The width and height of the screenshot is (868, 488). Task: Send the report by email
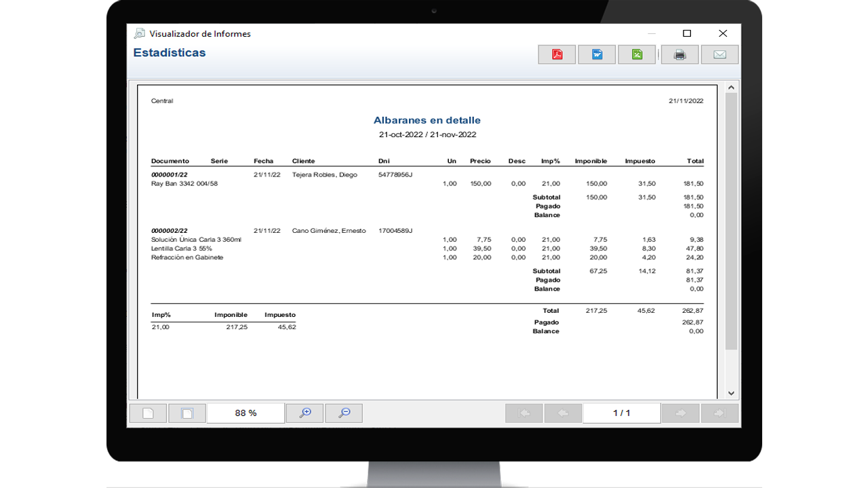(x=719, y=55)
